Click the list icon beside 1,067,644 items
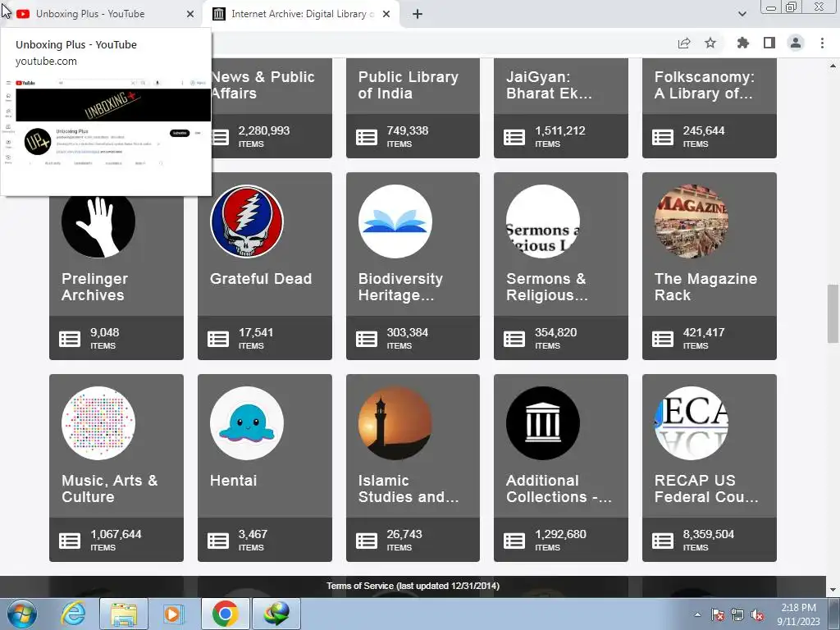 pos(70,541)
